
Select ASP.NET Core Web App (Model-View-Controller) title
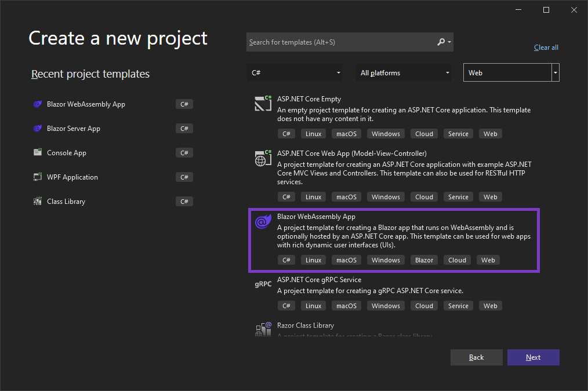point(352,153)
